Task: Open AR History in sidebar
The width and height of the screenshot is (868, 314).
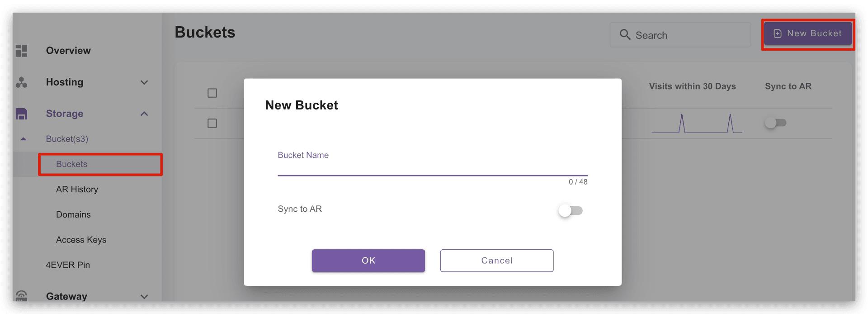Action: (x=77, y=189)
